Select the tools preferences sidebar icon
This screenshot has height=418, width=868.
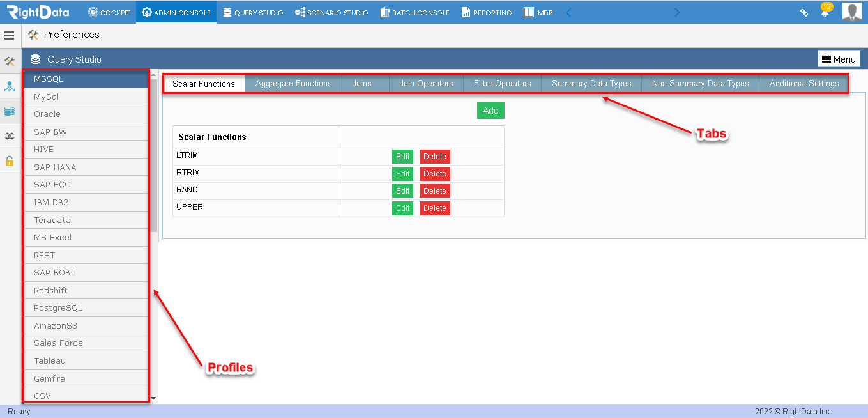[x=10, y=62]
